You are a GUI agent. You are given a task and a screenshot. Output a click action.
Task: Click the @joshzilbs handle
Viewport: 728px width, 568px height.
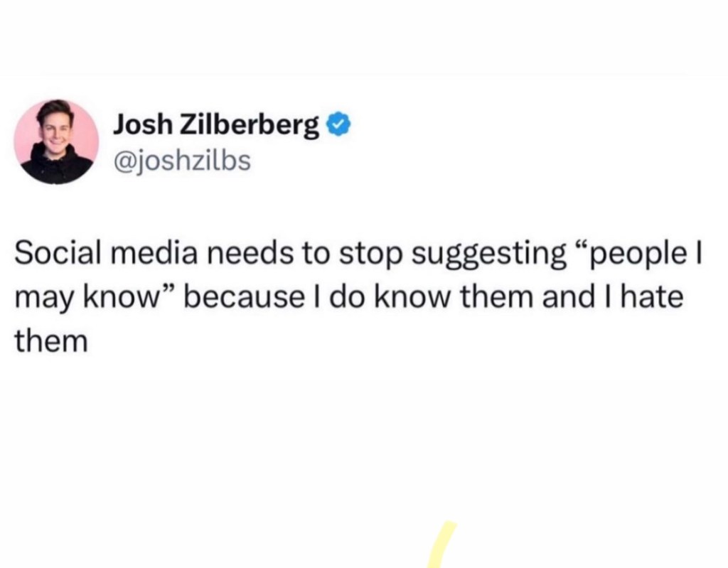point(182,161)
